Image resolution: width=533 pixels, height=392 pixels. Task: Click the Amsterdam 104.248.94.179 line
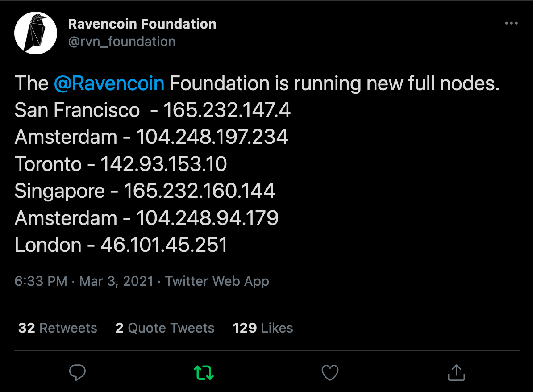[x=147, y=218]
